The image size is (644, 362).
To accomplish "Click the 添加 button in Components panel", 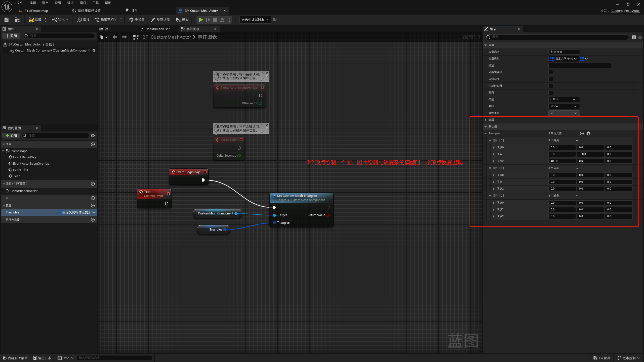I will point(12,36).
